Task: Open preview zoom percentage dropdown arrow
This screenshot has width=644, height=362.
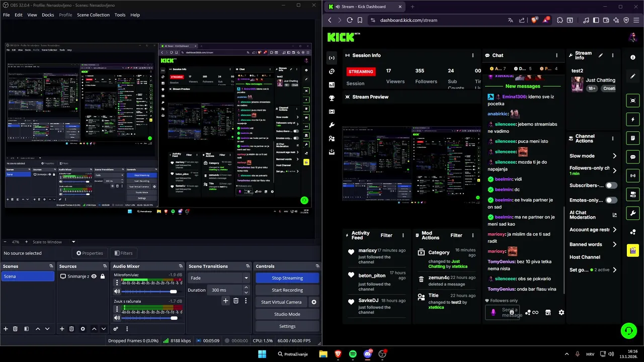Action: coord(73,242)
